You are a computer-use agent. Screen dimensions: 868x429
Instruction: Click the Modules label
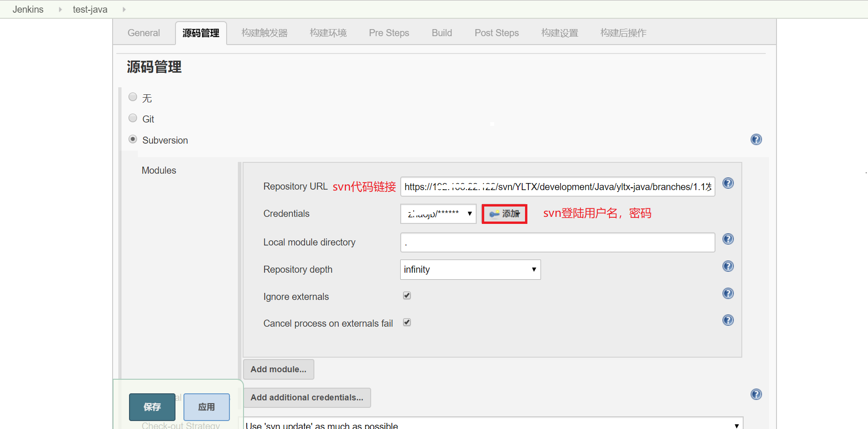click(x=159, y=170)
